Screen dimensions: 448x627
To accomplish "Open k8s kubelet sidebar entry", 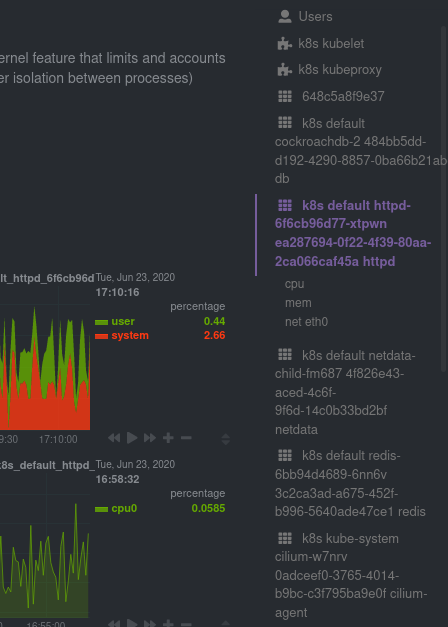I will (320, 44).
